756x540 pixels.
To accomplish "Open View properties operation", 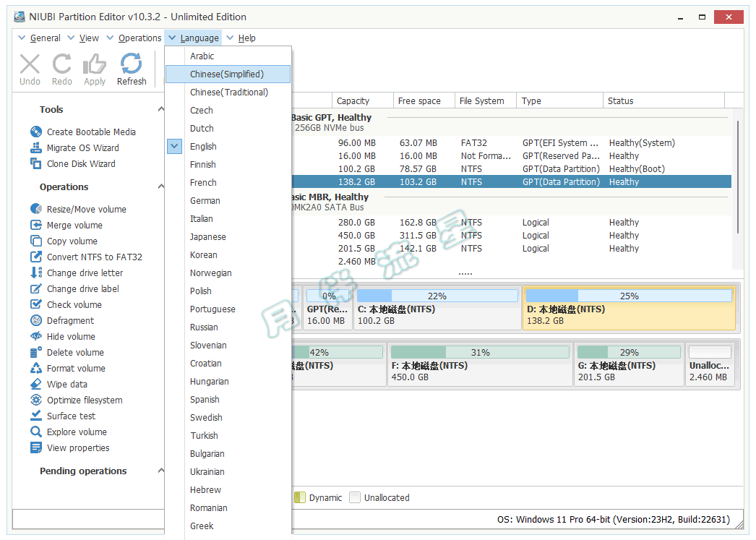I will (x=70, y=447).
